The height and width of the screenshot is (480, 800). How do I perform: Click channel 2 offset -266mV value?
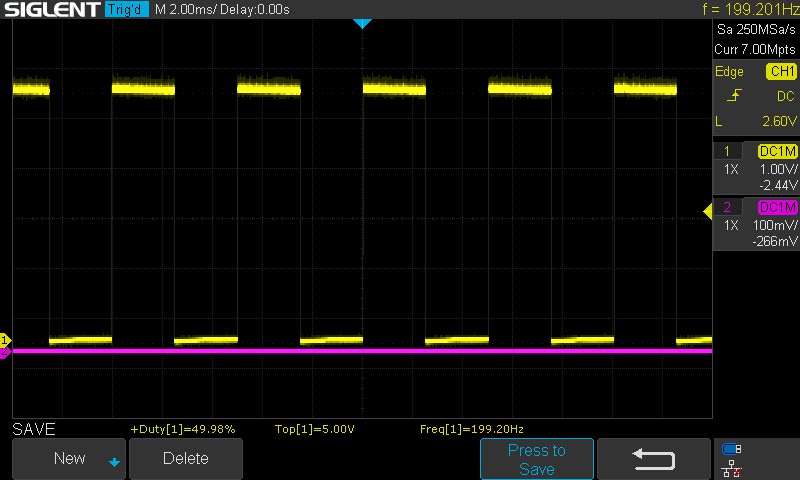775,241
